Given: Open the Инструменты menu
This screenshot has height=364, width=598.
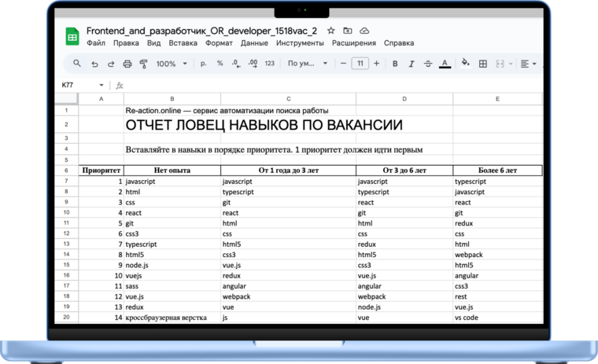Looking at the screenshot, I should 300,42.
